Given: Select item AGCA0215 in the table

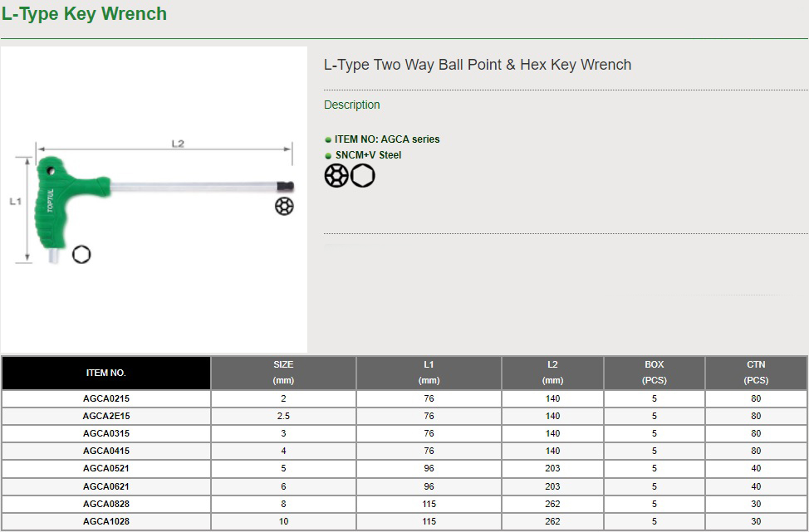Looking at the screenshot, I should point(106,398).
